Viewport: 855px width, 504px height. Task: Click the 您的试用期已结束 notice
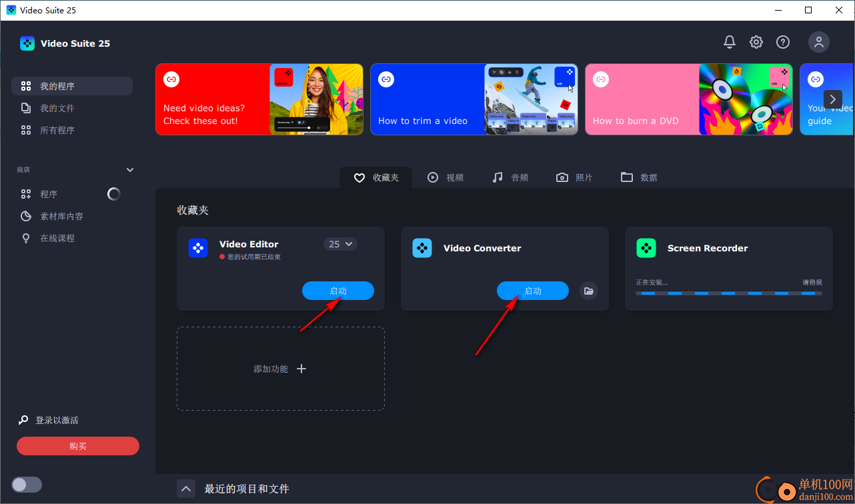254,257
